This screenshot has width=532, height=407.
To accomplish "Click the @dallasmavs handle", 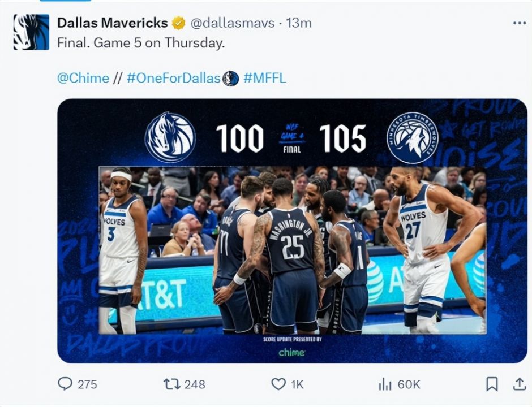I will pos(233,23).
